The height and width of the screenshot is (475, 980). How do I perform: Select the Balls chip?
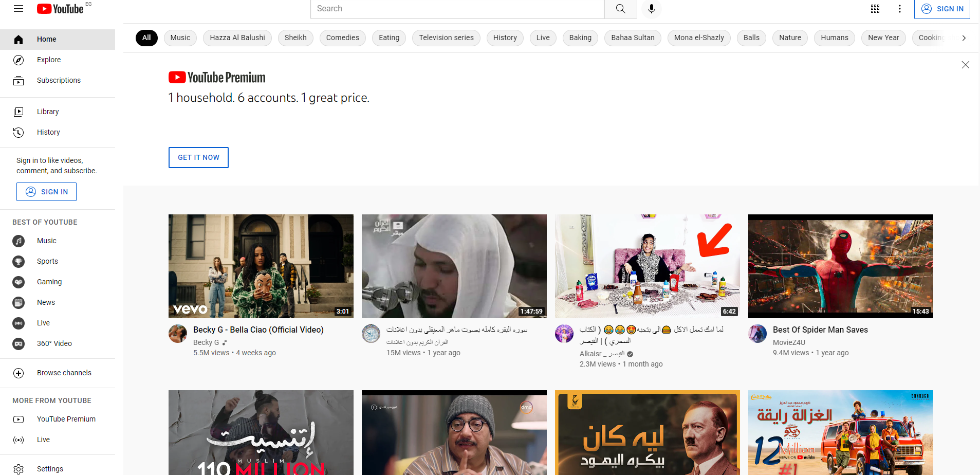(751, 38)
